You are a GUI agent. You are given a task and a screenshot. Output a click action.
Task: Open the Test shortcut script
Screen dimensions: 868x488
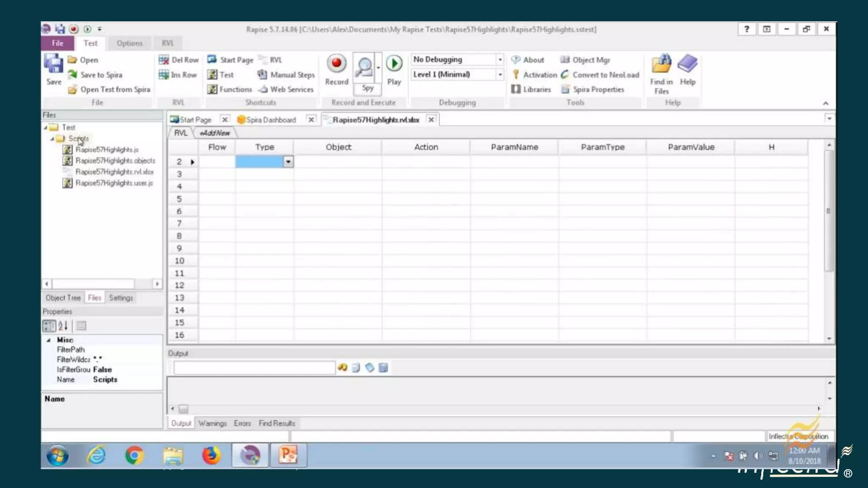tap(220, 75)
